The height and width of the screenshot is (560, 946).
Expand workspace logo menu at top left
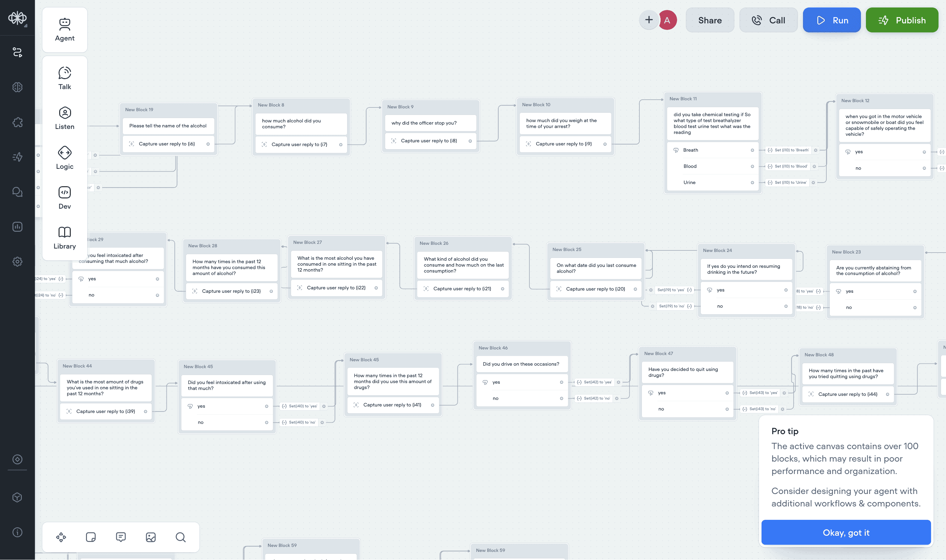tap(17, 18)
